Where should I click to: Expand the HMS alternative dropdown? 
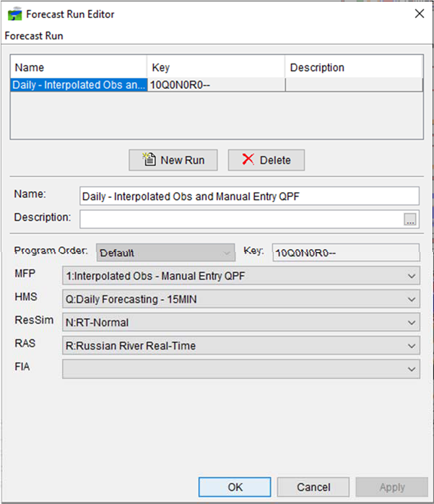241,299
